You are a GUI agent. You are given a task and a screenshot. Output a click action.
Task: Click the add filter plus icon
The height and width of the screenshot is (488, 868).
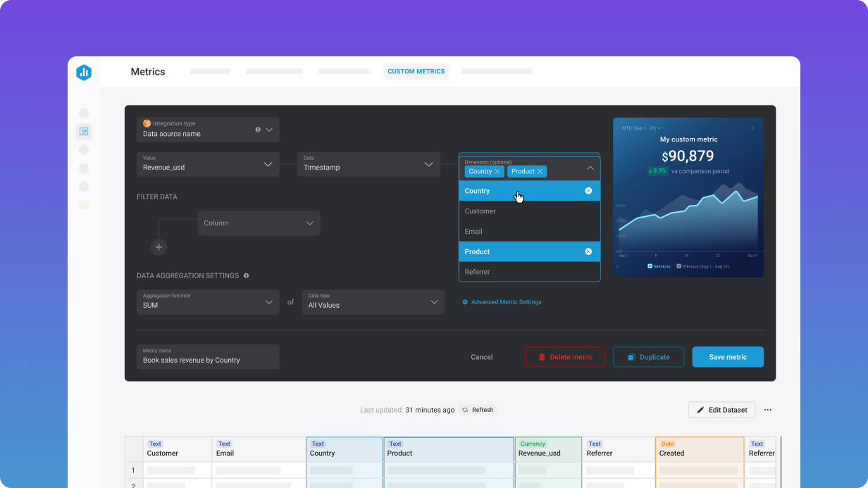click(x=159, y=247)
